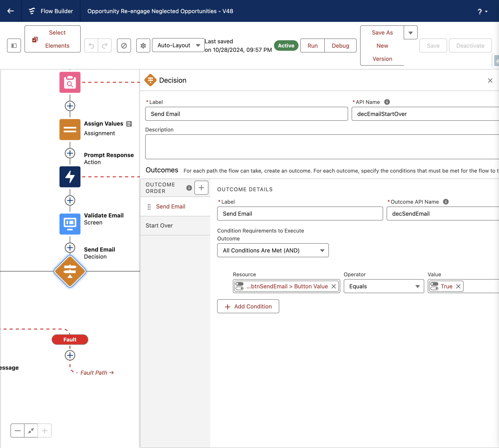Click Select Elements button
This screenshot has height=448, width=499.
point(52,39)
